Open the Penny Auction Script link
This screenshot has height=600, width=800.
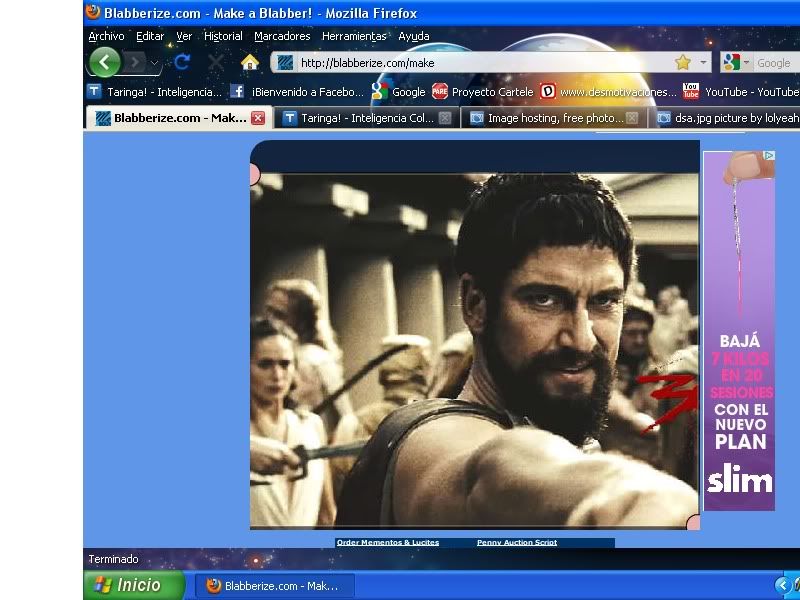[517, 542]
